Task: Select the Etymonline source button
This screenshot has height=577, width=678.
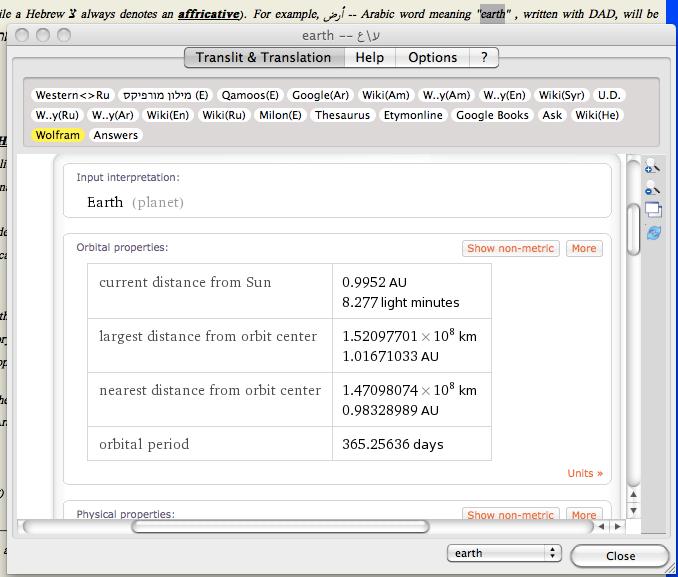Action: pos(412,115)
